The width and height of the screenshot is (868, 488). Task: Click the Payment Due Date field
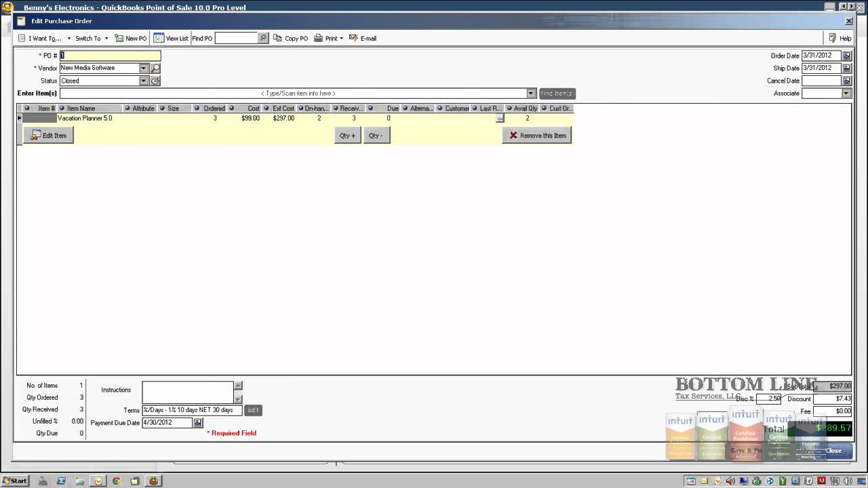pos(167,422)
